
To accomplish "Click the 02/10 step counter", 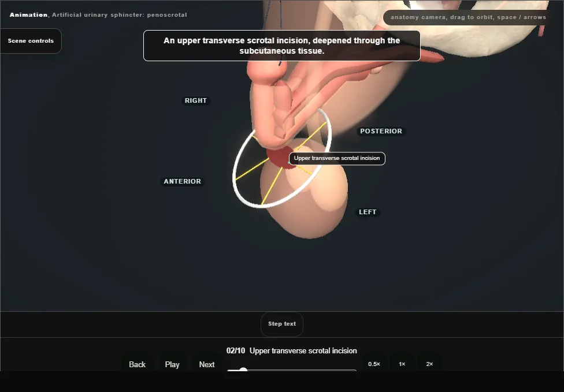I will point(236,350).
